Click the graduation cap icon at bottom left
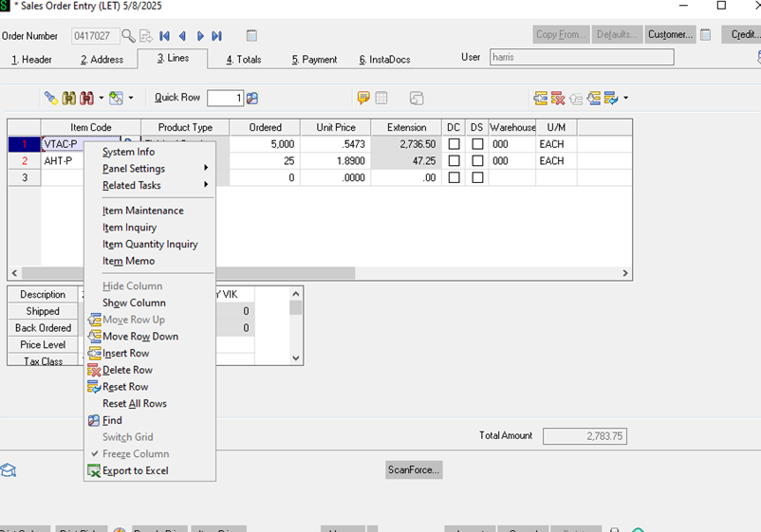The width and height of the screenshot is (761, 532). [9, 470]
